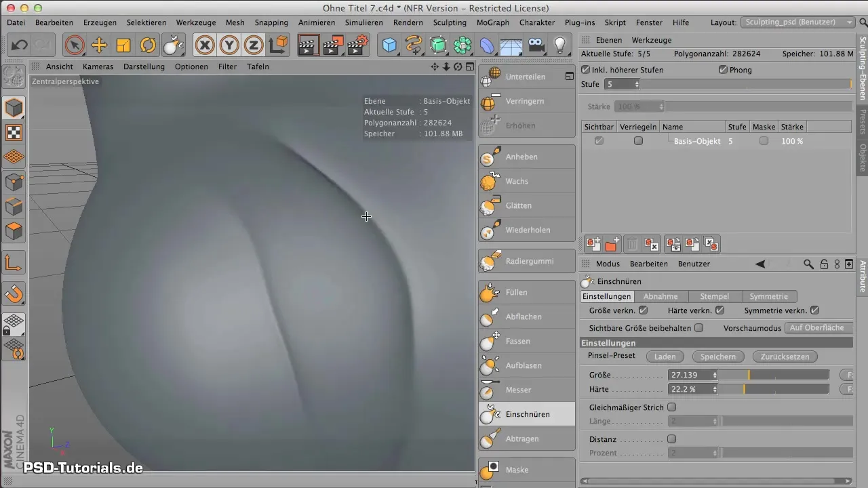Click Unterteilen to subdivide the mesh
This screenshot has height=488, width=868.
pos(526,77)
